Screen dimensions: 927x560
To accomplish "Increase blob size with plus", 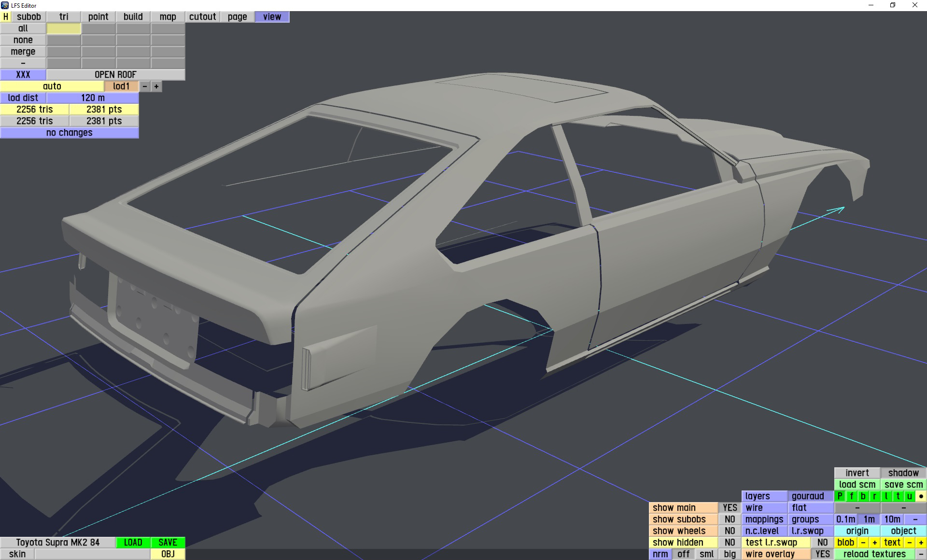I will [874, 542].
